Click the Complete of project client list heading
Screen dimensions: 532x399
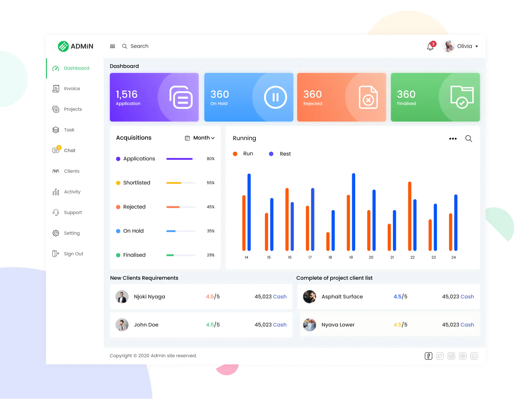[x=334, y=278]
